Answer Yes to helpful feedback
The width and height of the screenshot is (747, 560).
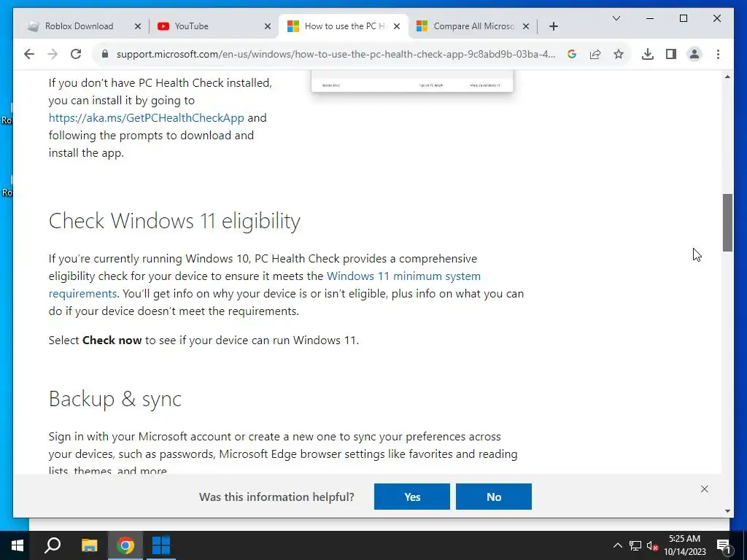pos(412,497)
